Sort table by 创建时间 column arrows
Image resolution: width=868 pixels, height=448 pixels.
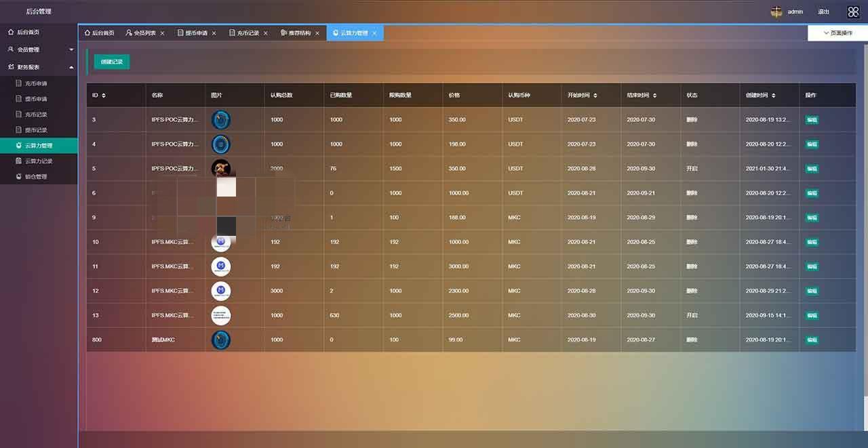tap(774, 96)
